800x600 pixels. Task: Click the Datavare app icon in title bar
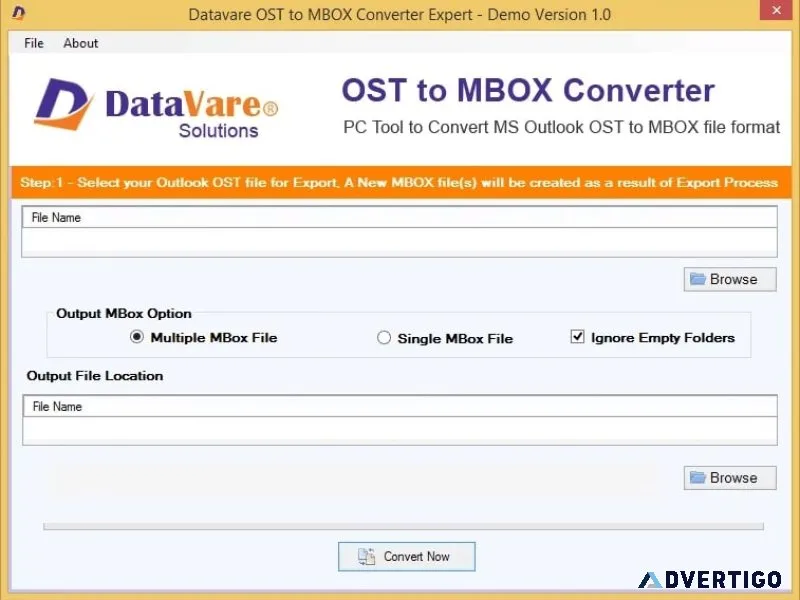[18, 13]
